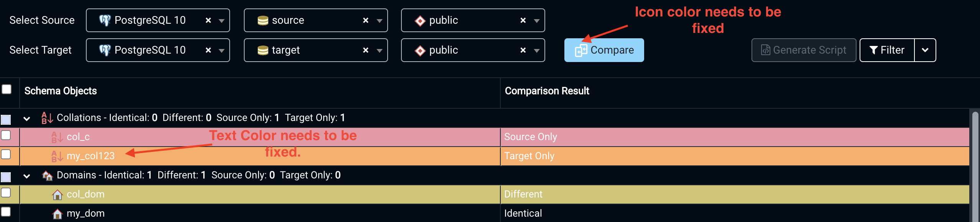
Task: Open the source database dropdown
Action: click(380, 21)
